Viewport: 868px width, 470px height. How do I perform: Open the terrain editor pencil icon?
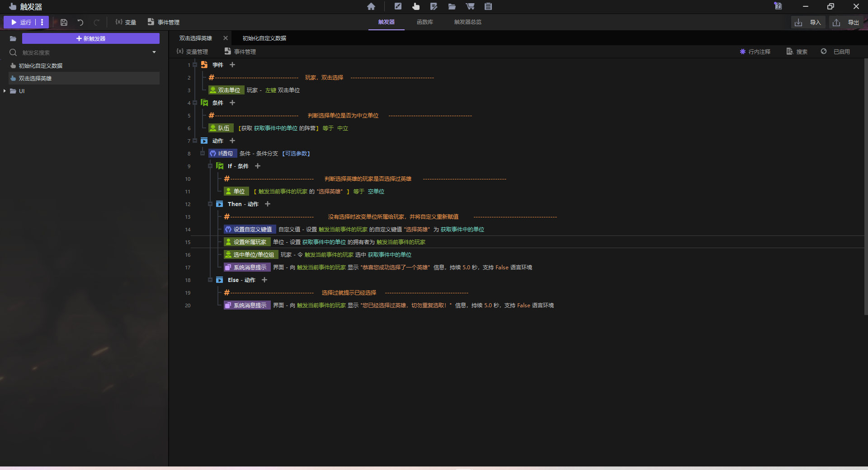pos(398,6)
